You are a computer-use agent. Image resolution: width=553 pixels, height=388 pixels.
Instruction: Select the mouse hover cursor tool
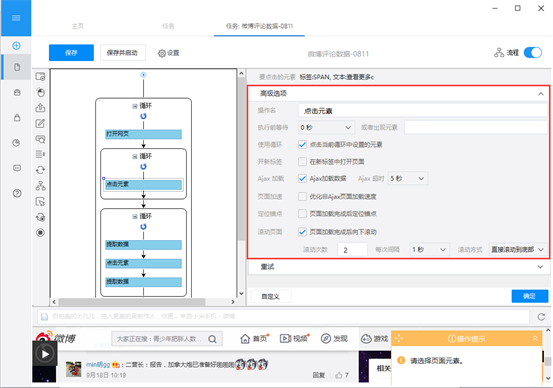41,201
